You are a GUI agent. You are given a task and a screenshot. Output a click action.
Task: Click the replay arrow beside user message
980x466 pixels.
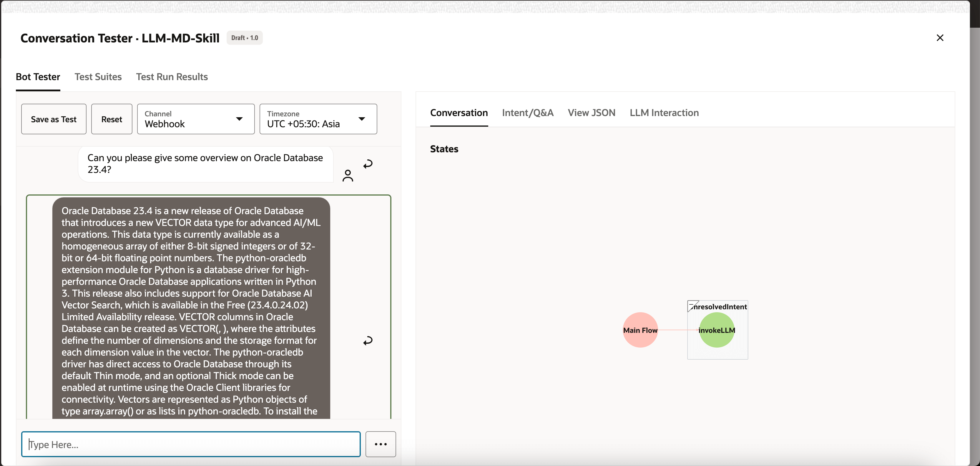click(368, 164)
